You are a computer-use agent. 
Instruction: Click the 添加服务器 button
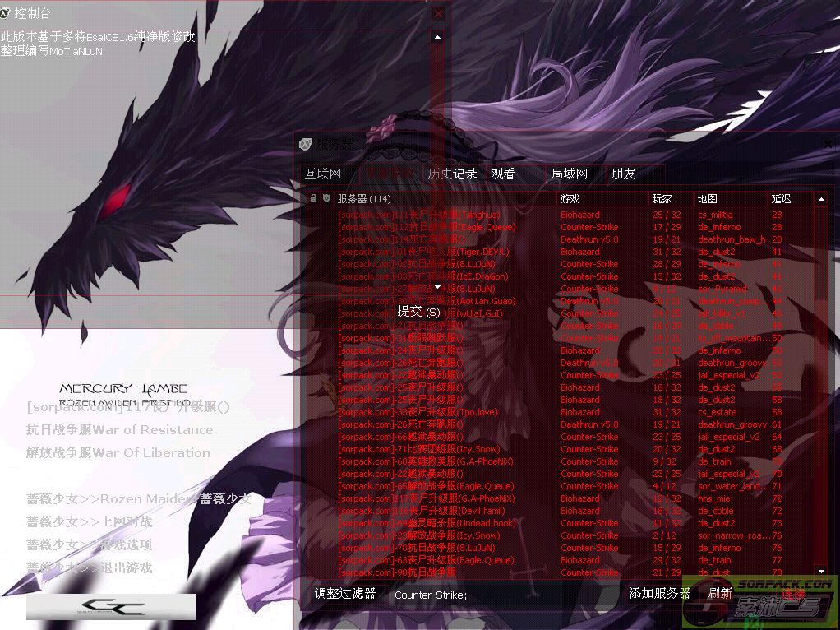click(x=659, y=593)
